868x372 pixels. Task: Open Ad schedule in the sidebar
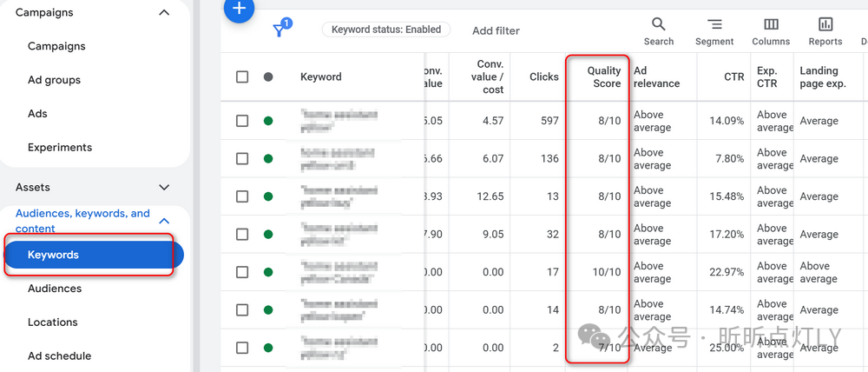(x=59, y=355)
